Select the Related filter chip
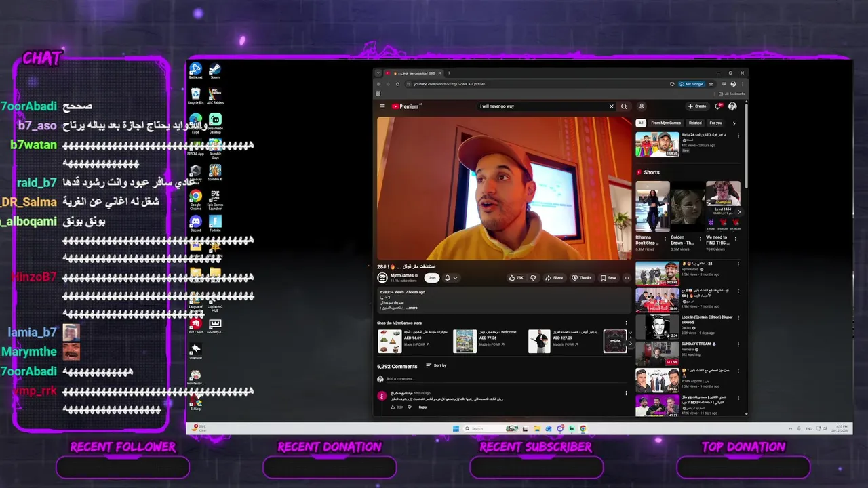Screen dimensions: 868x488 pos(695,123)
